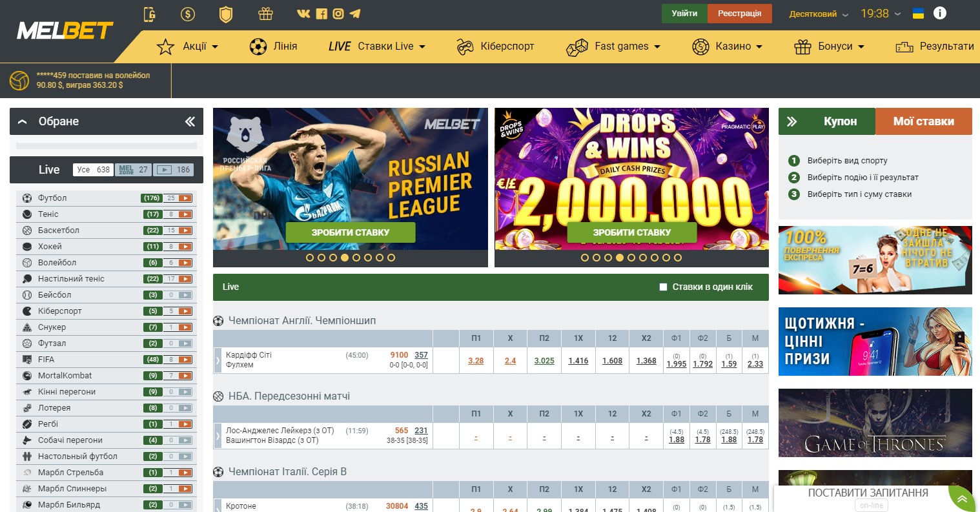Switch to Купон tab
Viewport: 980px width, 512px height.
(x=840, y=121)
